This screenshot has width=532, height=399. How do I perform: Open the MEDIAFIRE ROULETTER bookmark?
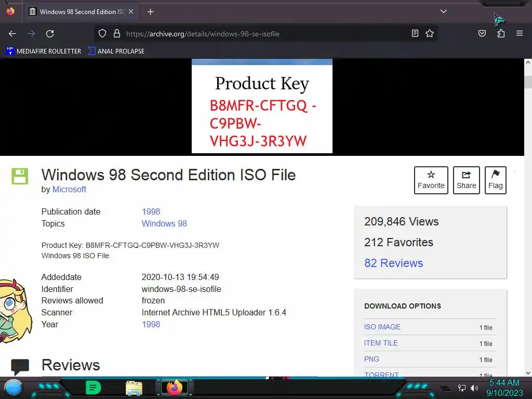[x=44, y=51]
